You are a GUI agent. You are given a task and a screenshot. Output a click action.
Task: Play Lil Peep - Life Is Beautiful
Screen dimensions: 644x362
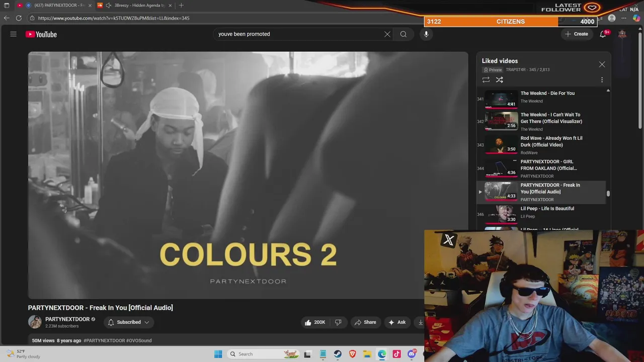(x=542, y=215)
